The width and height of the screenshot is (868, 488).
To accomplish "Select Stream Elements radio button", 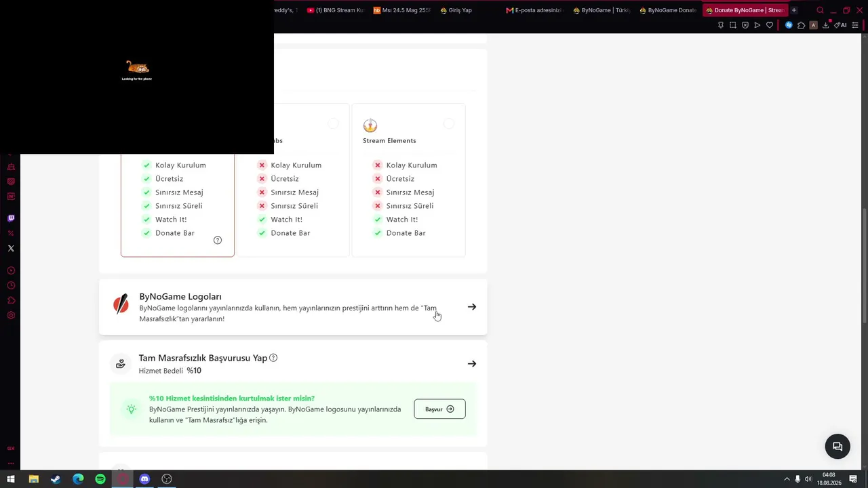I will click(x=449, y=123).
